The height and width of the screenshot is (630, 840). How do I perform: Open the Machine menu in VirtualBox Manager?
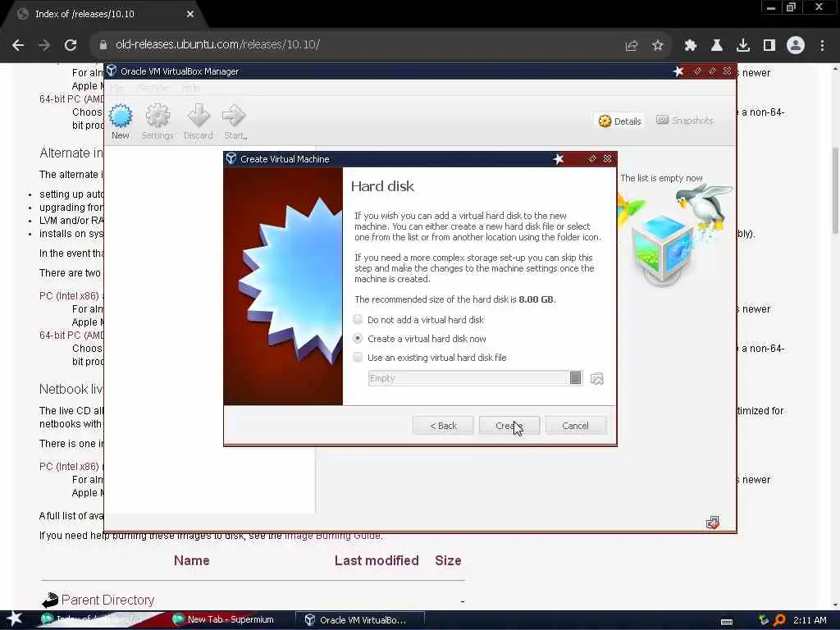coord(153,88)
